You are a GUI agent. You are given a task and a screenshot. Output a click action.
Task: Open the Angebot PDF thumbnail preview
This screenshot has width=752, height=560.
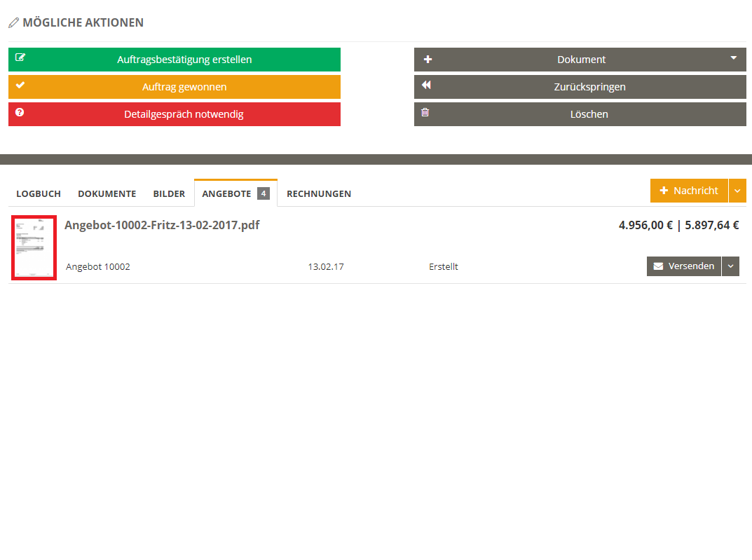(34, 247)
